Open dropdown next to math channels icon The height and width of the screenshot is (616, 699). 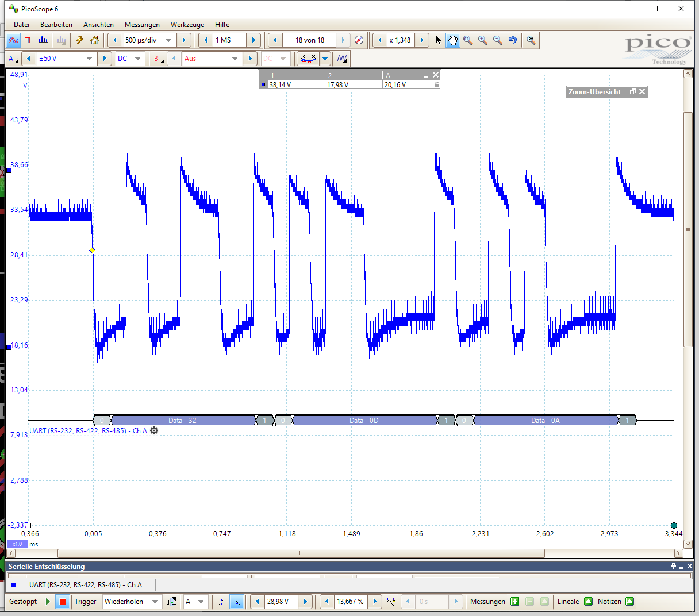[x=325, y=59]
